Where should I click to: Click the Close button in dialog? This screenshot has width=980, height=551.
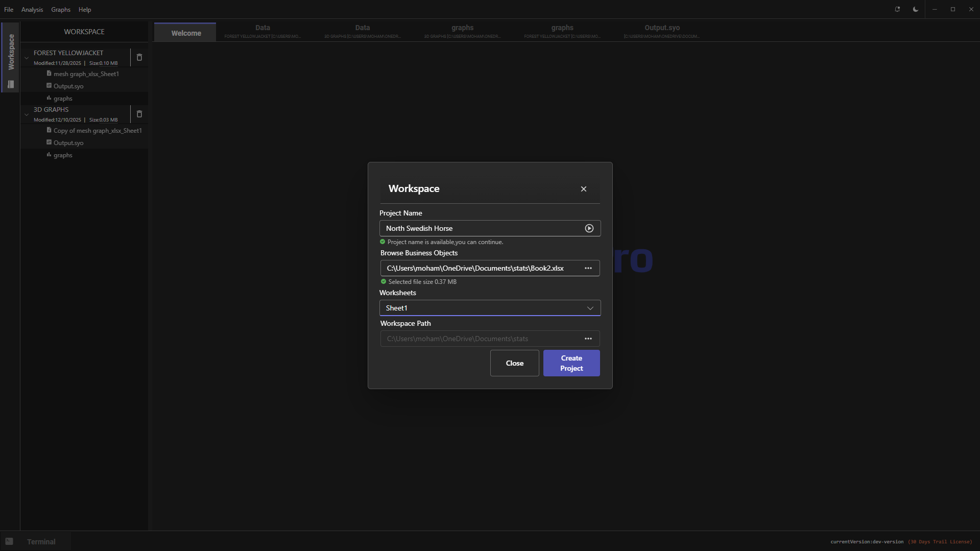pyautogui.click(x=514, y=363)
